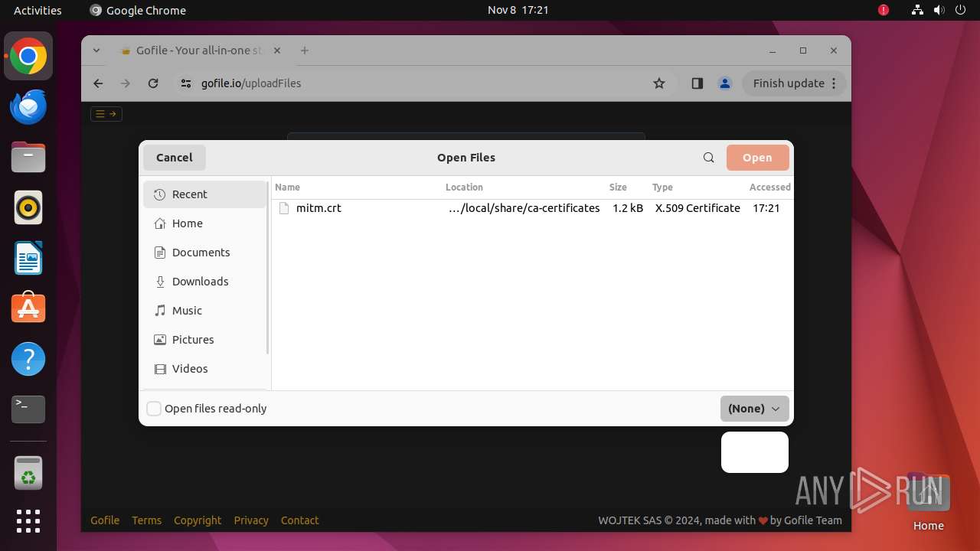Image resolution: width=980 pixels, height=551 pixels.
Task: Click the sidebar scrollbar in Open Files
Action: (x=267, y=268)
